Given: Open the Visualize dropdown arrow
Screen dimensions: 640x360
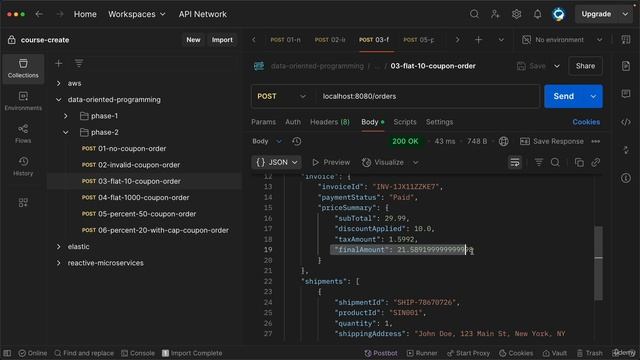Looking at the screenshot, I should 416,162.
